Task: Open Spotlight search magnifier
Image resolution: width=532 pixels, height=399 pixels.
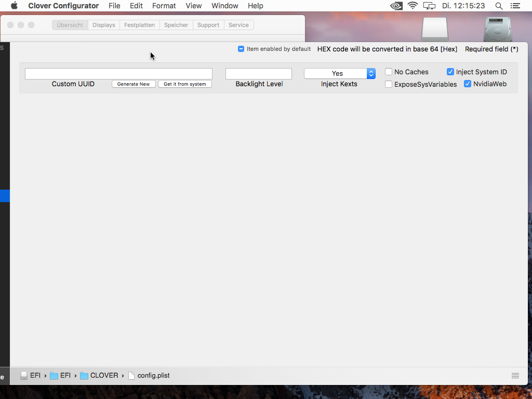Action: click(499, 6)
